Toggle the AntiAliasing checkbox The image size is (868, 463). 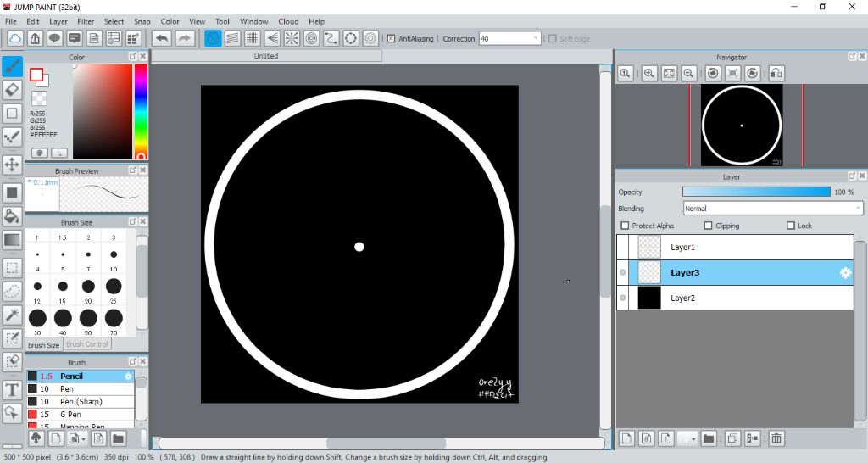391,39
